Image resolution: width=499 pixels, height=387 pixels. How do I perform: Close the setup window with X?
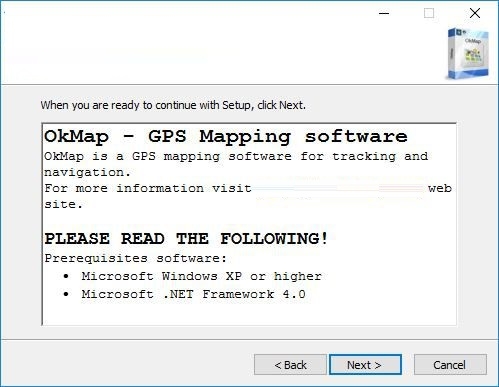point(475,13)
